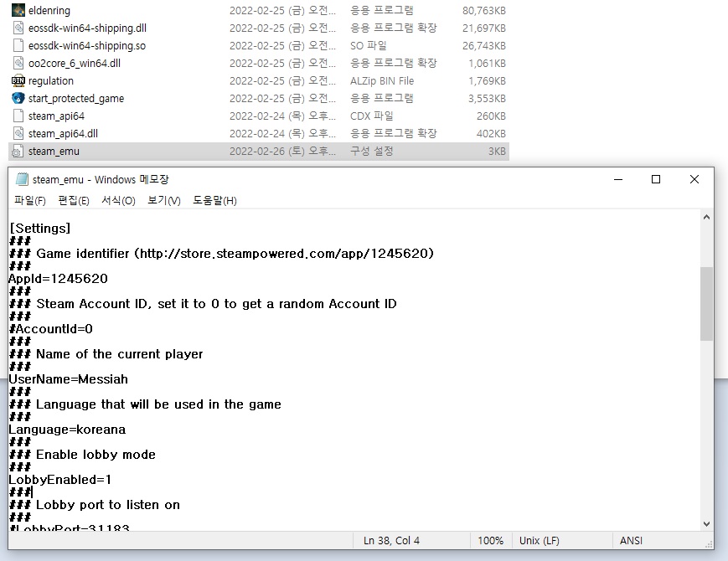Click the Ln 38, Col 4 status entry
The width and height of the screenshot is (728, 561).
(x=391, y=541)
